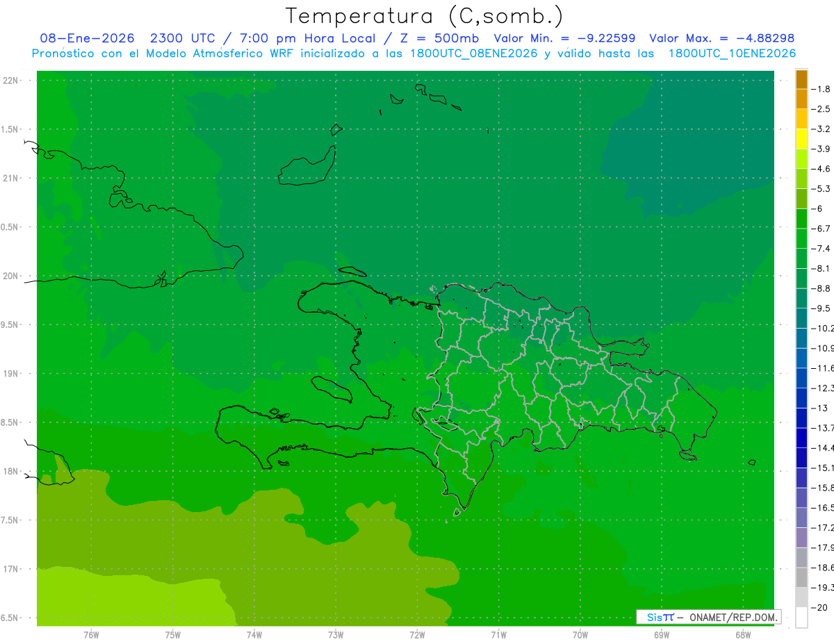Click the longitude label 71W
The height and width of the screenshot is (644, 834).
[498, 634]
